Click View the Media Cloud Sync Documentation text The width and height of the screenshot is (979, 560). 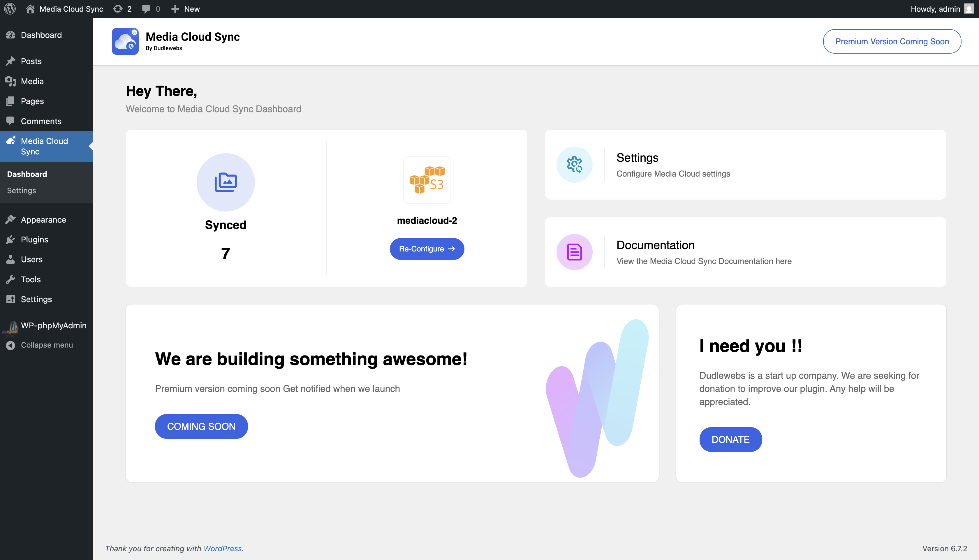tap(704, 261)
